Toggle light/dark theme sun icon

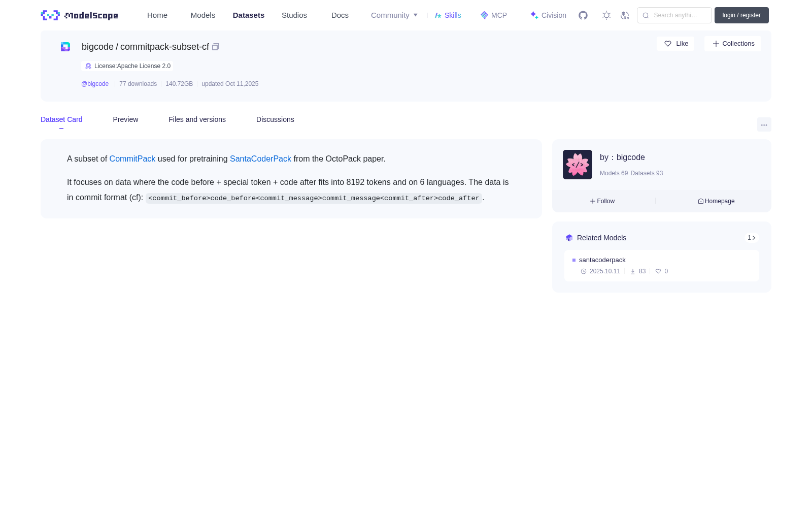[x=606, y=15]
